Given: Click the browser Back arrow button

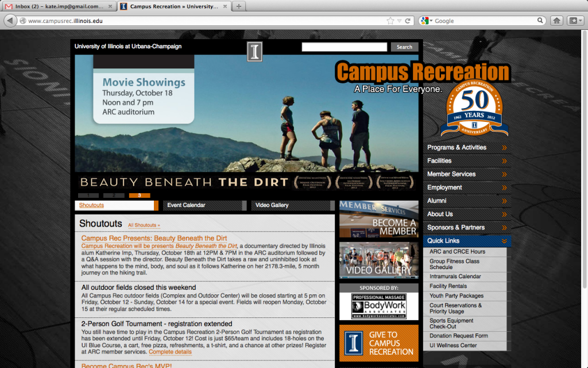Looking at the screenshot, I should point(10,21).
